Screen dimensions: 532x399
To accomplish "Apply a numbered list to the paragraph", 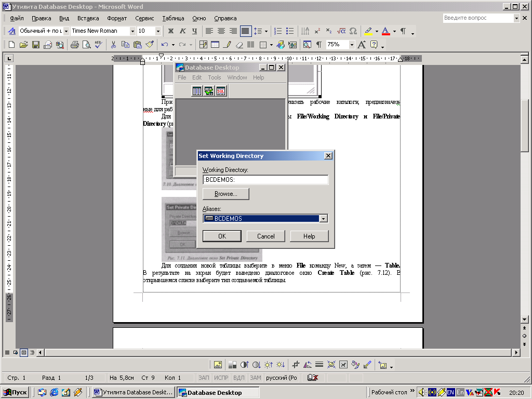I will tap(278, 31).
